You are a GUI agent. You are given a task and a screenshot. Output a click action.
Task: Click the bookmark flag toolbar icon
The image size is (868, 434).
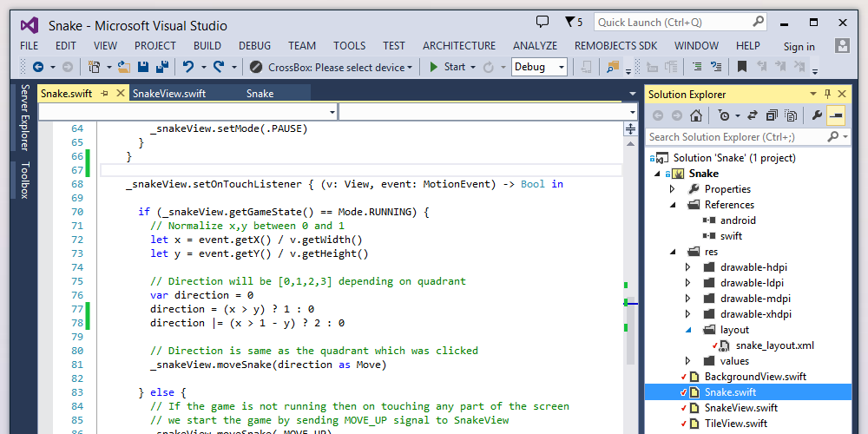[742, 67]
